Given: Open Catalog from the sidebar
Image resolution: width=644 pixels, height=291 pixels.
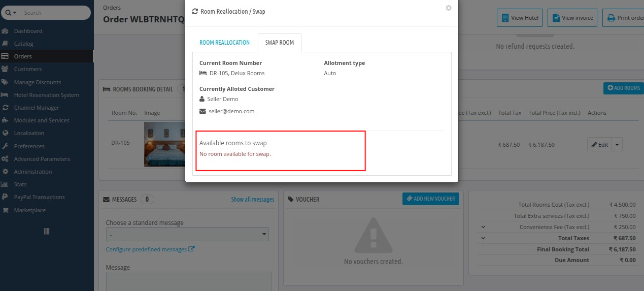Looking at the screenshot, I should [x=5, y=44].
